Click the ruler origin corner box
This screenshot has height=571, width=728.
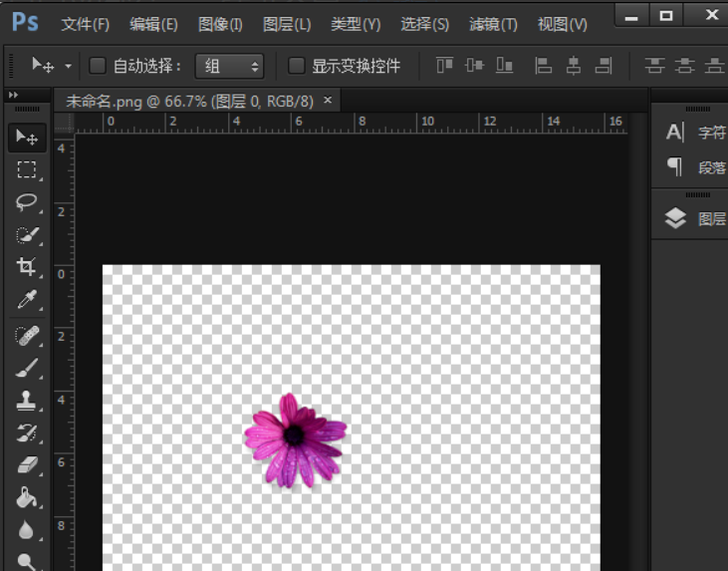[64, 124]
